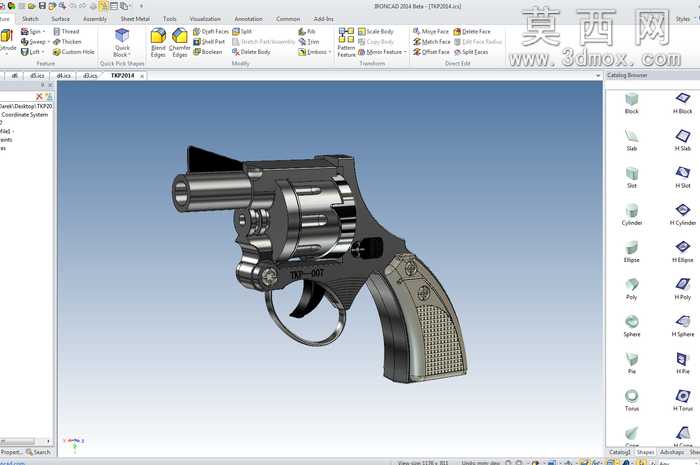Click the Save icon in quick access toolbar
This screenshot has width=700, height=465.
click(x=42, y=6)
